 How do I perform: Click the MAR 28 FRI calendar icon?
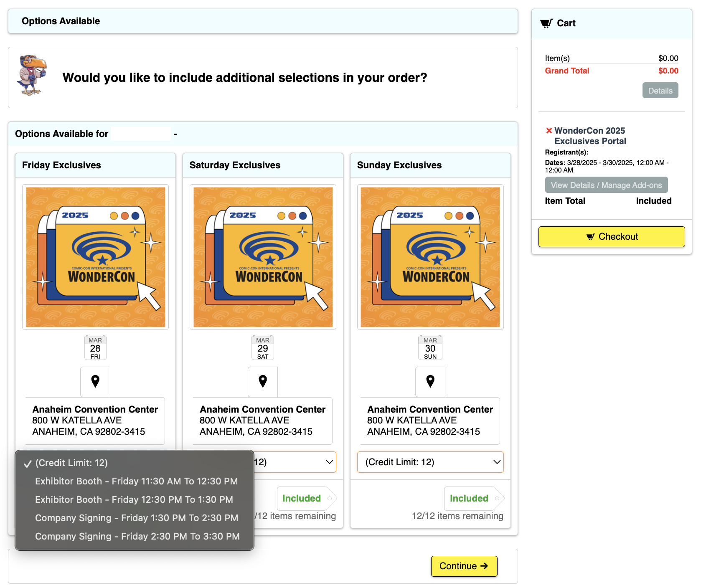95,348
